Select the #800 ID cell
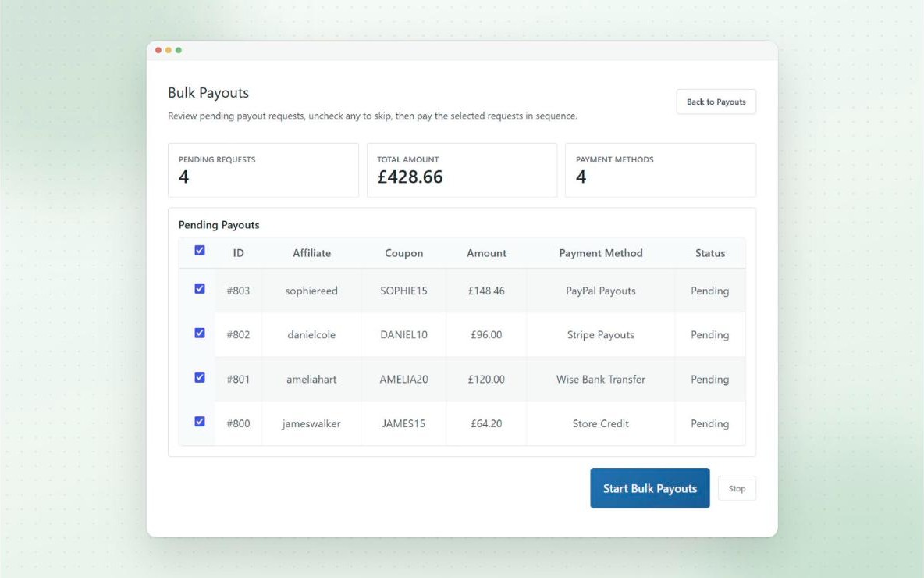 238,423
